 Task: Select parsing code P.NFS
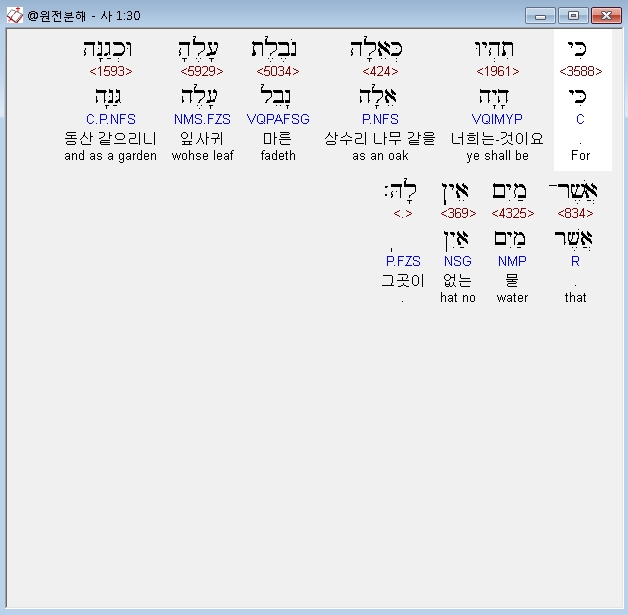click(x=380, y=119)
